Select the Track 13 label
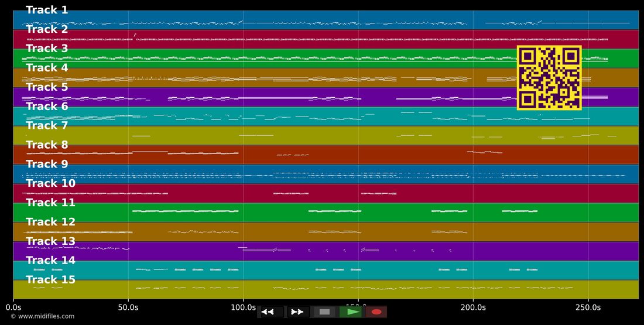Image resolution: width=644 pixels, height=325 pixels. [50, 241]
